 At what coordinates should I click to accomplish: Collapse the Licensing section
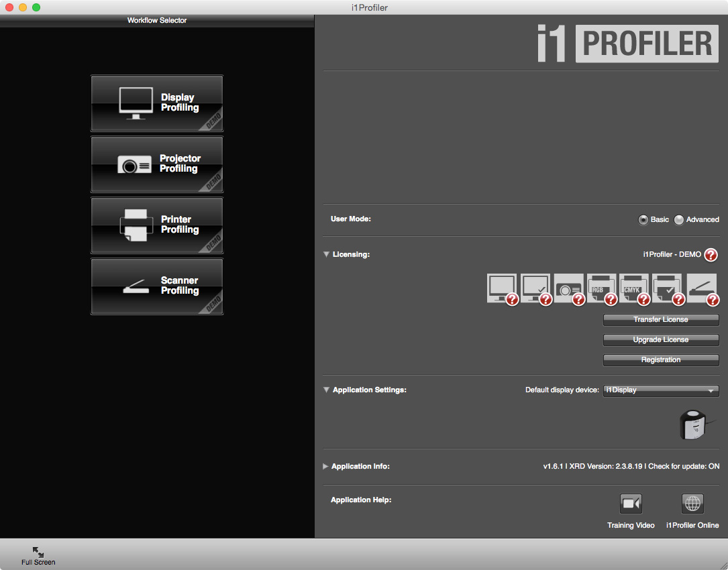coord(326,254)
